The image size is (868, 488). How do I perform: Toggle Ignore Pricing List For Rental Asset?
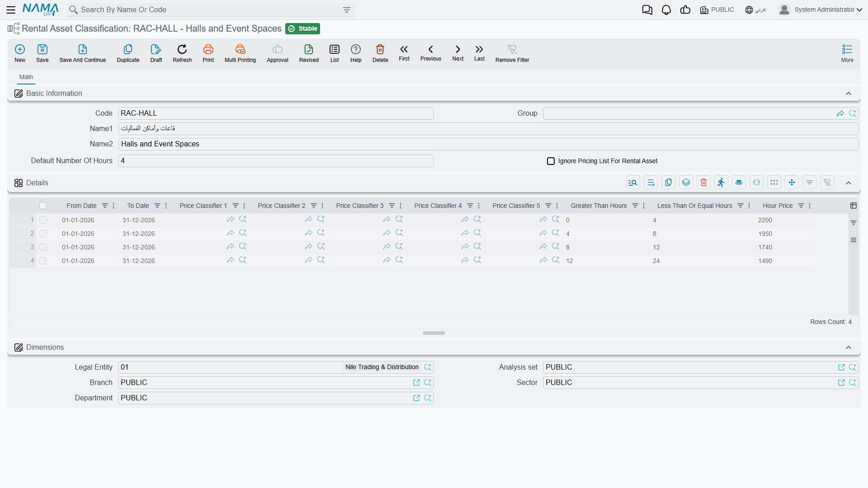pos(551,161)
